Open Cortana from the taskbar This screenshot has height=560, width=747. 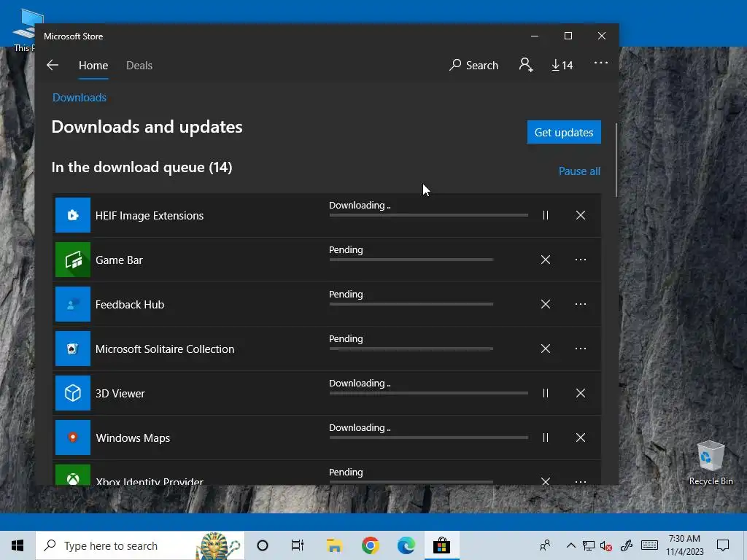[x=263, y=545]
